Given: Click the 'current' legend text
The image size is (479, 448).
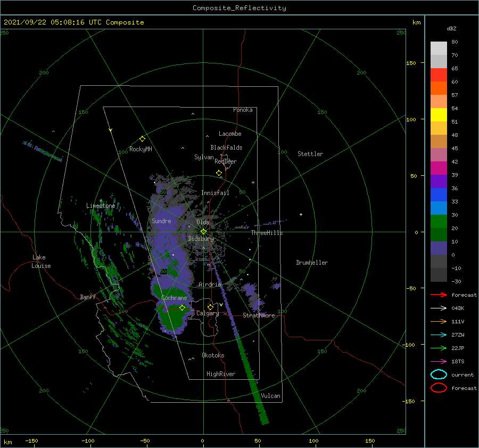Looking at the screenshot, I should (x=463, y=374).
